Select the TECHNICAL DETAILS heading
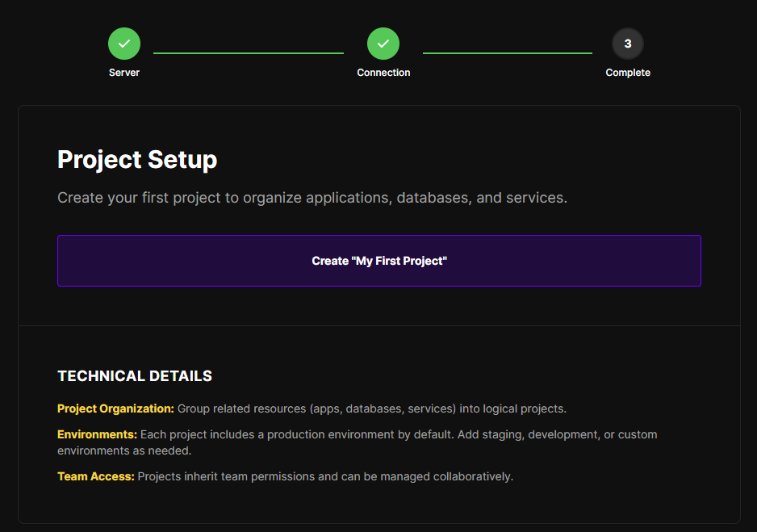 [x=135, y=376]
